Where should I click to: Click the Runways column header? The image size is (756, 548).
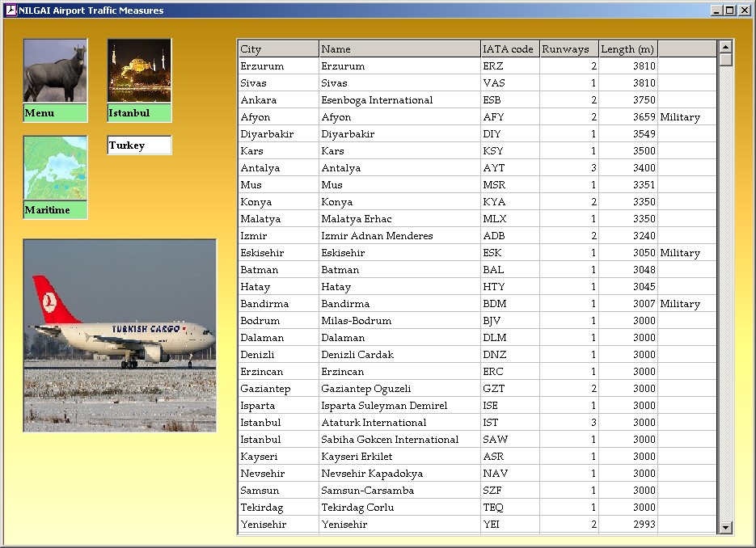point(568,49)
